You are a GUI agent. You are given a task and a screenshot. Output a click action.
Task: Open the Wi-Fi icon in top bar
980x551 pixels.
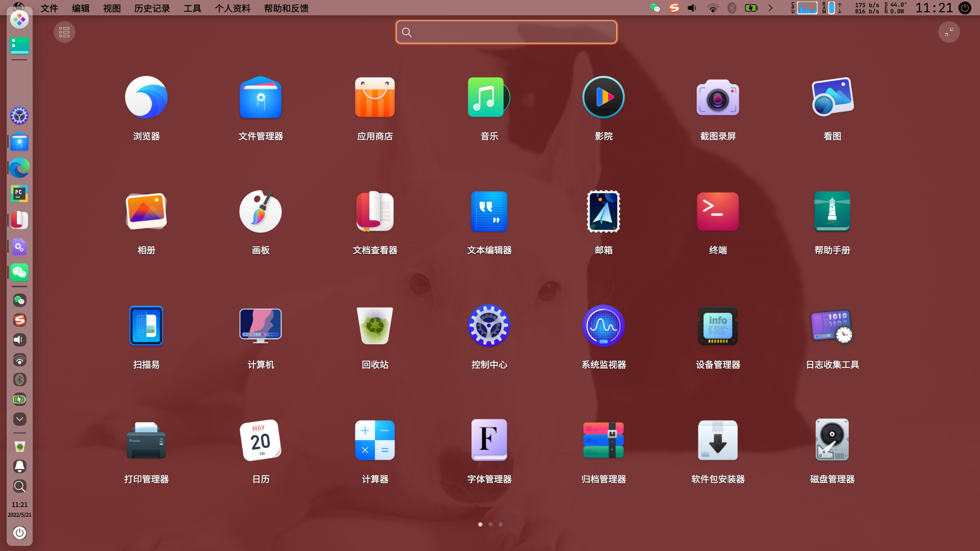713,8
